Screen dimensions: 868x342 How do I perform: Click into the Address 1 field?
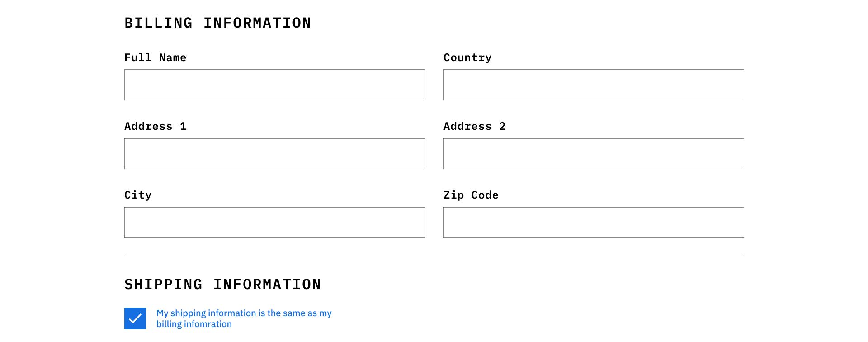coord(274,154)
